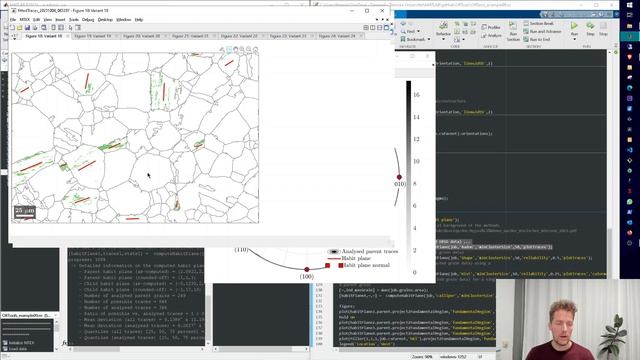Open the Property Inspector icon
The width and height of the screenshot is (640, 360).
pyautogui.click(x=78, y=28)
